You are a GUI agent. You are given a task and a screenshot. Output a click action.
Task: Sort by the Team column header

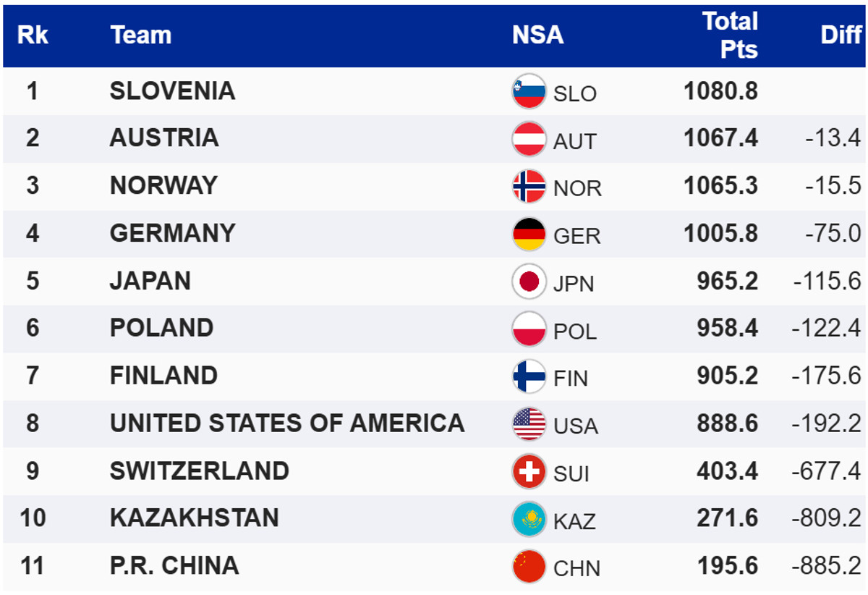(x=141, y=35)
